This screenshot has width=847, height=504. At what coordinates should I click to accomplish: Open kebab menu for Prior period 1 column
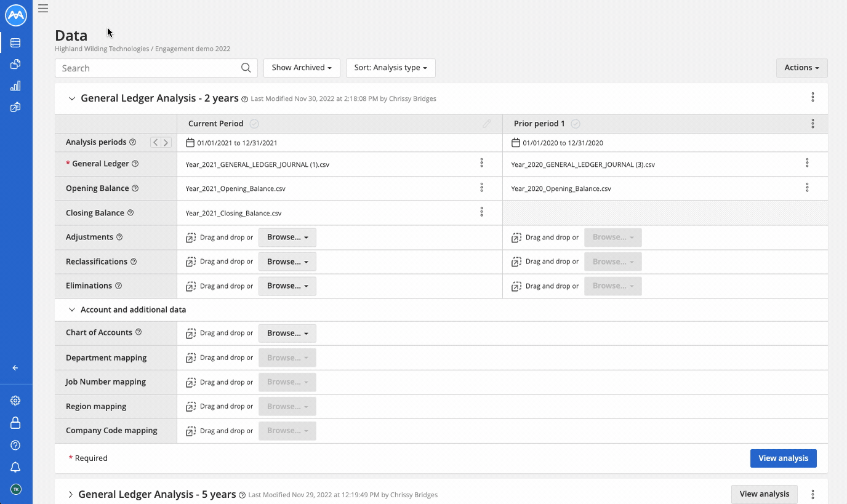[813, 124]
